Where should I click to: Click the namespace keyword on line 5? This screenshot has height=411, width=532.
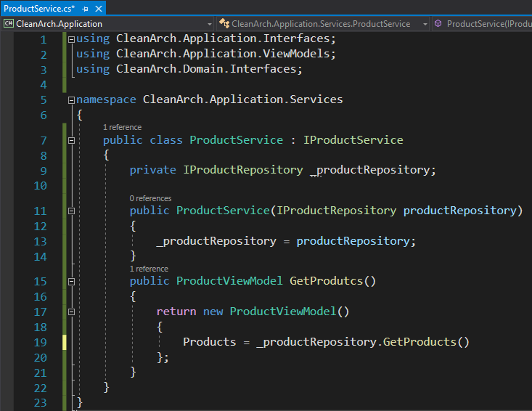(x=106, y=99)
